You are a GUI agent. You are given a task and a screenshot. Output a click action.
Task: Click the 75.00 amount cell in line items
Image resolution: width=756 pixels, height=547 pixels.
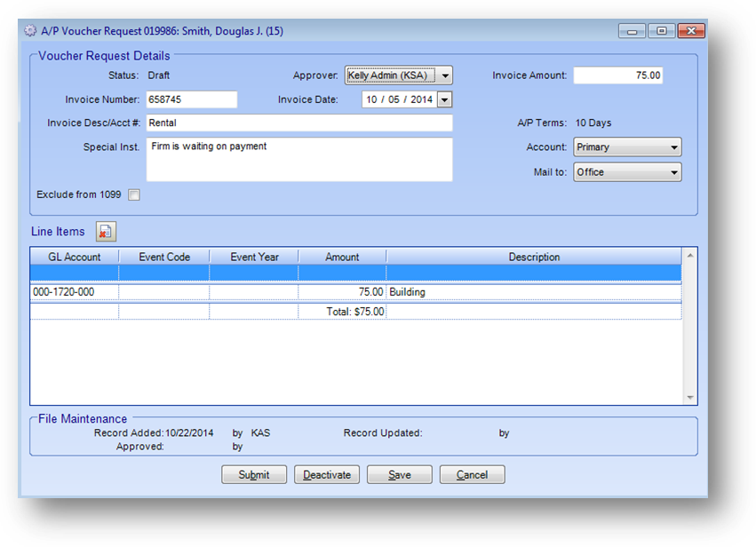[342, 292]
